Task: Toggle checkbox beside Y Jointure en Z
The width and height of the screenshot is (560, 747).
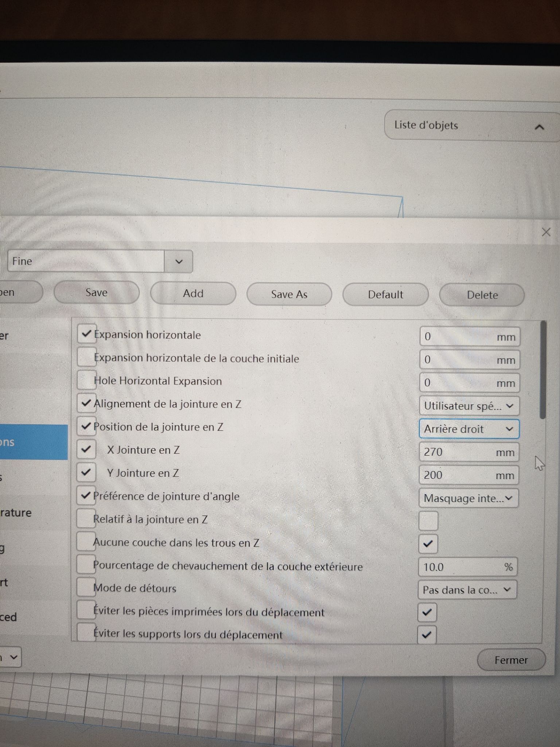Action: [86, 472]
